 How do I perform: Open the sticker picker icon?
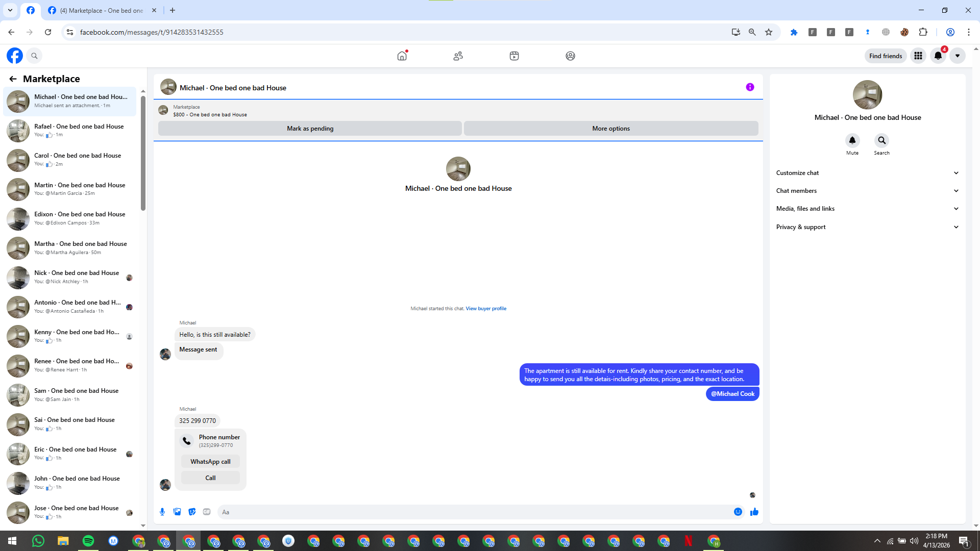click(192, 512)
